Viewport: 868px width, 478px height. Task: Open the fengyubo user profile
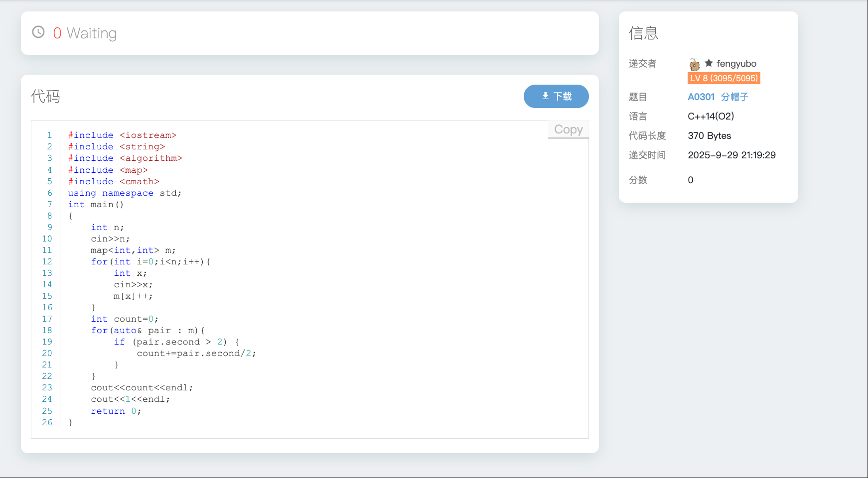(736, 64)
